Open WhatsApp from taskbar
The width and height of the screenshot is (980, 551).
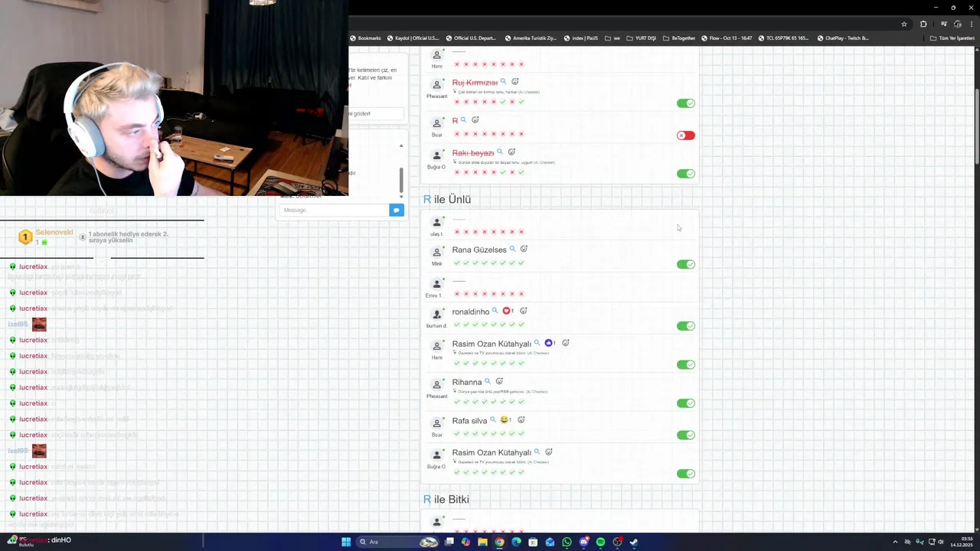tap(567, 542)
